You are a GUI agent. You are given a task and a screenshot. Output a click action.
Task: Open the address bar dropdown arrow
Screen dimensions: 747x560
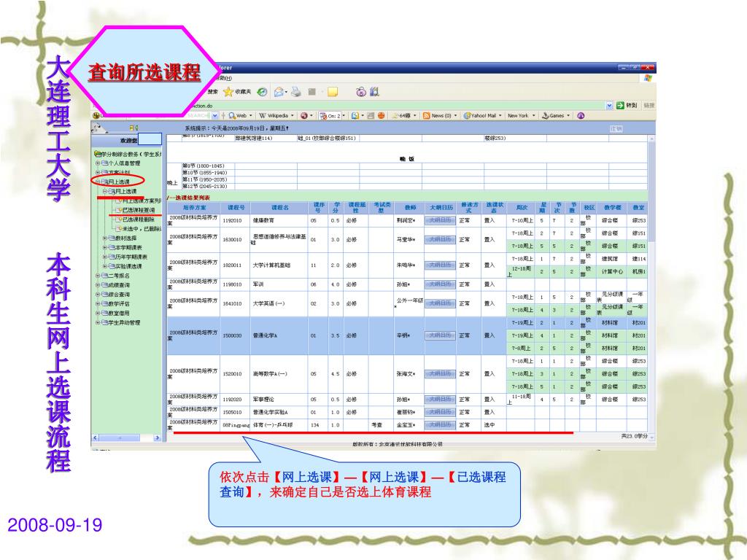609,105
